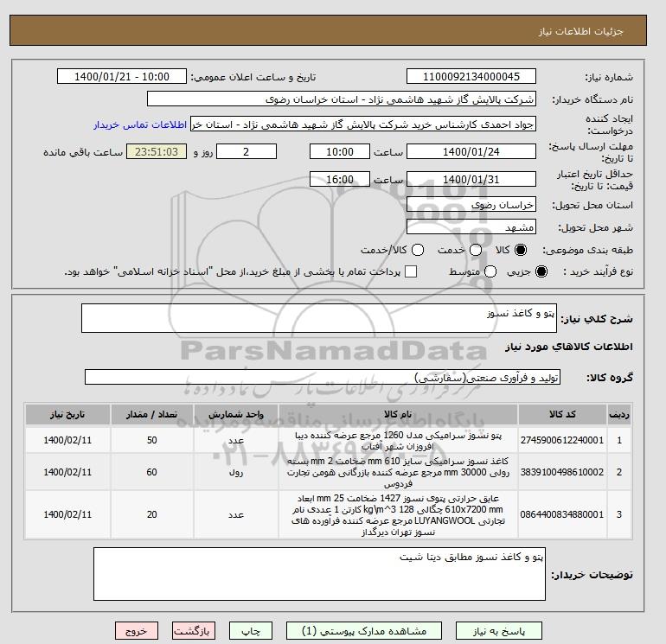Select the کالا radio button
This screenshot has height=644, width=666.
tap(521, 250)
